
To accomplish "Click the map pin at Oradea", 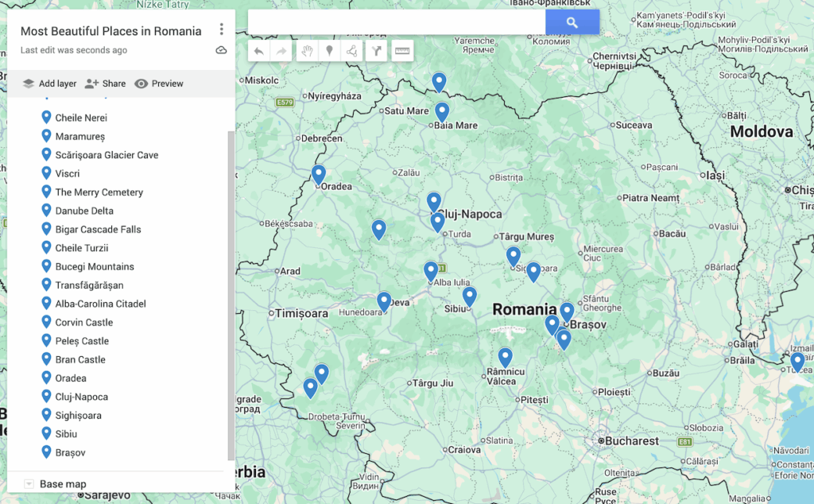I will (319, 176).
